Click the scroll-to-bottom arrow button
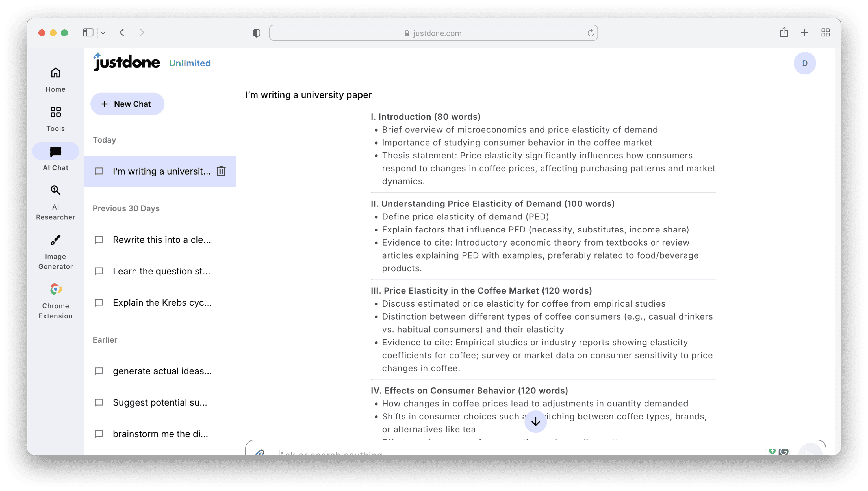The height and width of the screenshot is (491, 868). pos(535,421)
